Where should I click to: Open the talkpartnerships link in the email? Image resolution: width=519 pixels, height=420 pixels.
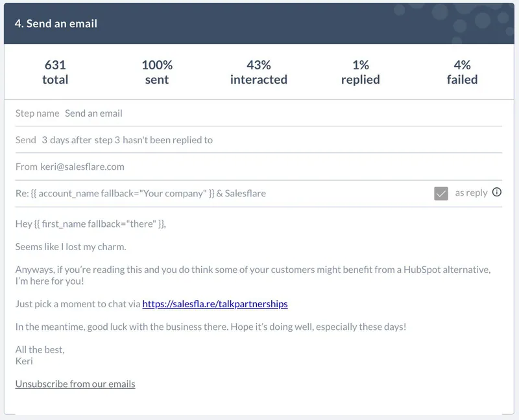(x=215, y=304)
